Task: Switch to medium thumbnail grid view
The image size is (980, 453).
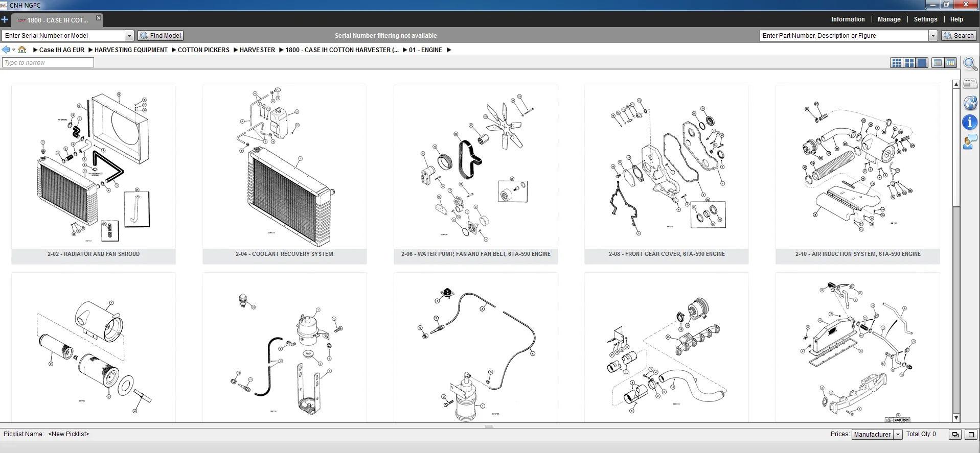Action: (909, 63)
